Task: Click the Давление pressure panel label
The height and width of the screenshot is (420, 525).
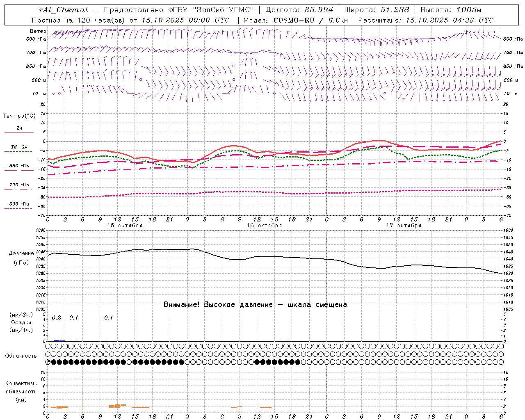Action: (x=21, y=253)
